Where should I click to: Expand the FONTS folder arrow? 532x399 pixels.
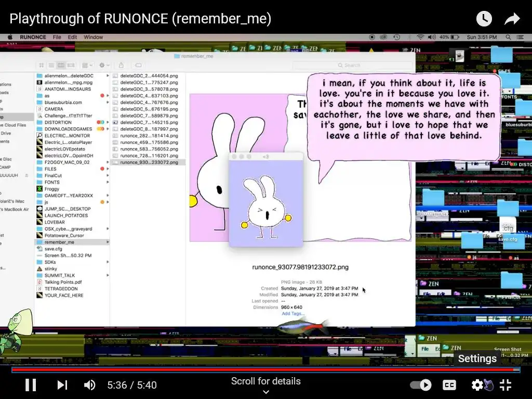tap(108, 182)
